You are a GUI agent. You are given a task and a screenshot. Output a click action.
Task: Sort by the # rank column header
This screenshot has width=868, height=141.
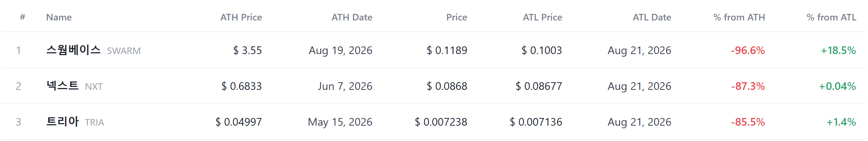coord(23,17)
